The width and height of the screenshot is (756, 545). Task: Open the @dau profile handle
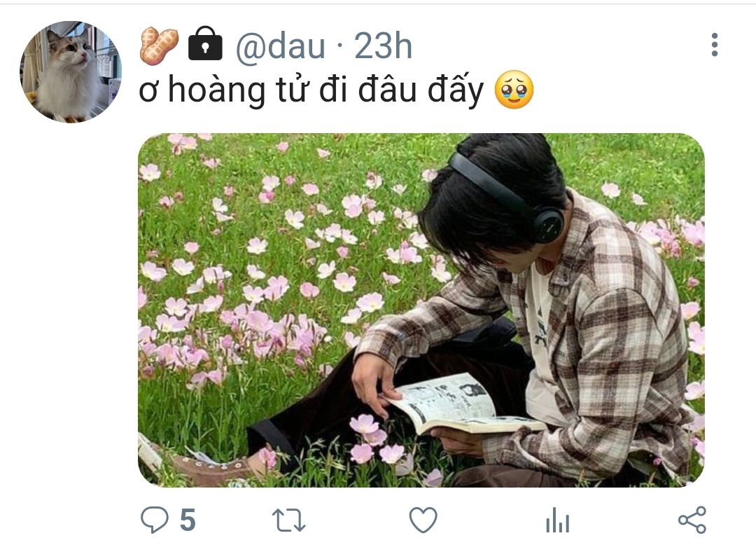tap(280, 47)
